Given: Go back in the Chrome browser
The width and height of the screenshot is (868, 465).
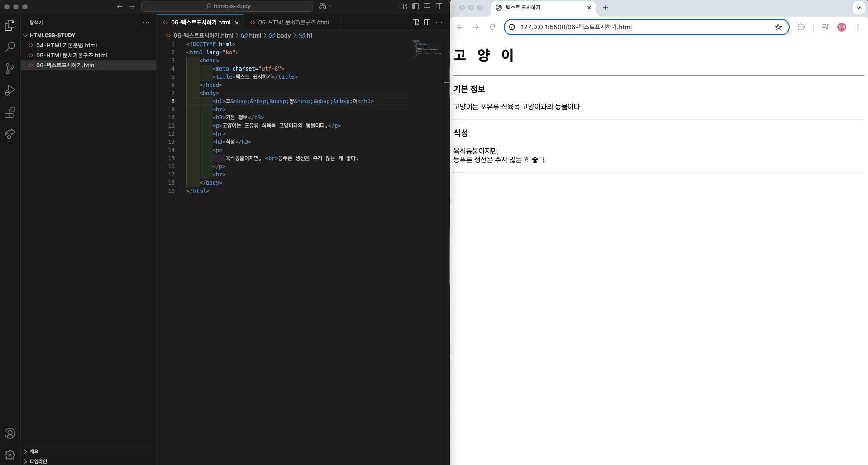Looking at the screenshot, I should tap(460, 27).
